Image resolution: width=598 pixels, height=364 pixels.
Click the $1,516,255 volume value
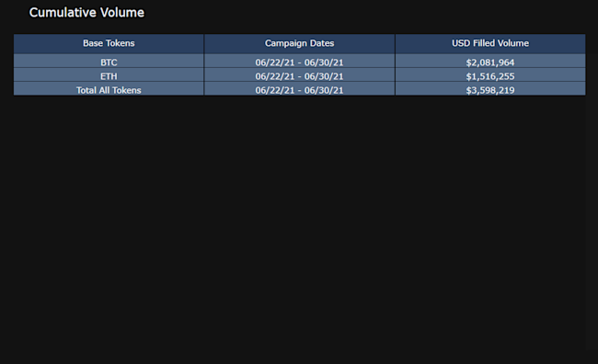490,76
